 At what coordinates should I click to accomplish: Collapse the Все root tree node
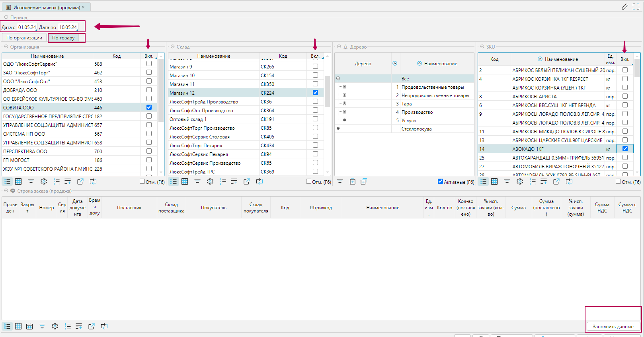pos(338,78)
